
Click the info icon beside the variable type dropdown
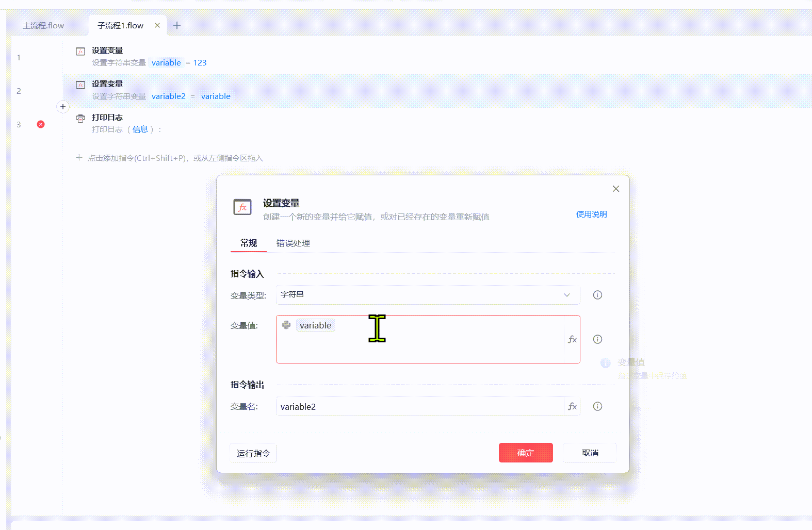pyautogui.click(x=597, y=295)
